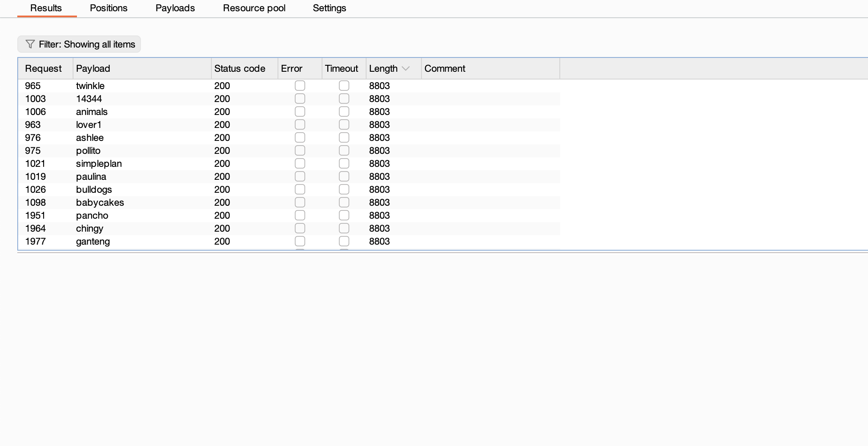Image resolution: width=868 pixels, height=446 pixels.
Task: Select the 14344 payload row
Action: click(289, 99)
